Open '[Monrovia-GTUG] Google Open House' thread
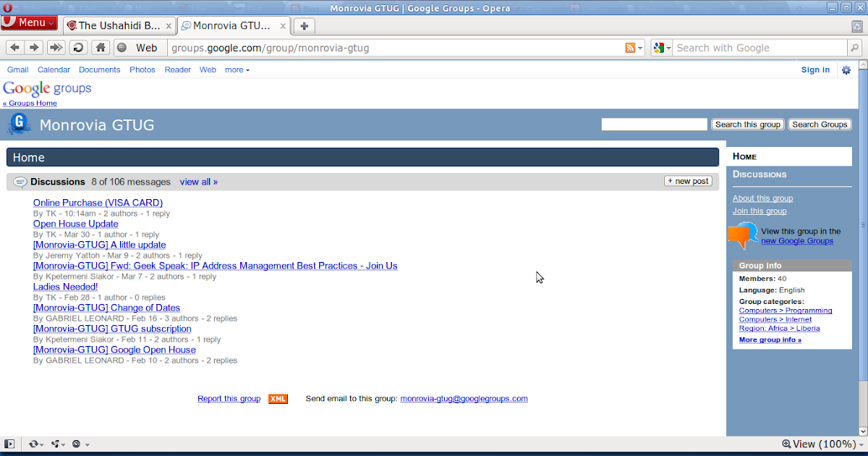The height and width of the screenshot is (456, 868). point(114,350)
